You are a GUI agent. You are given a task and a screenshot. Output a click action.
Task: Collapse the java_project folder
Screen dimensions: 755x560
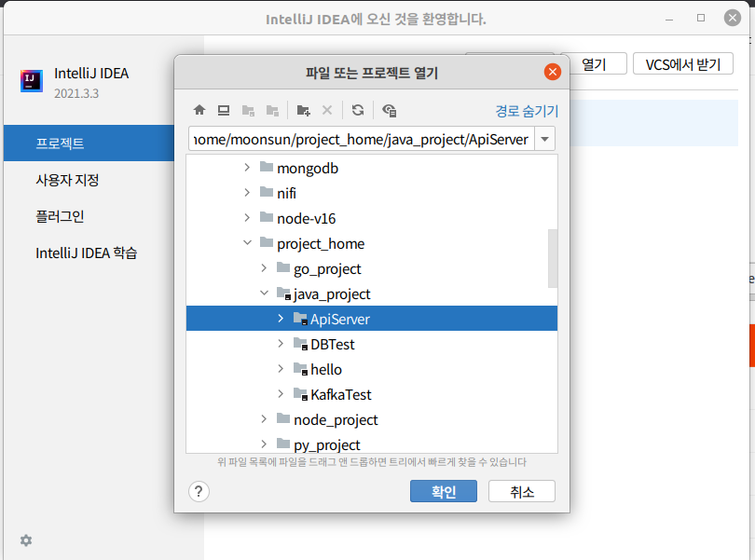(x=265, y=293)
